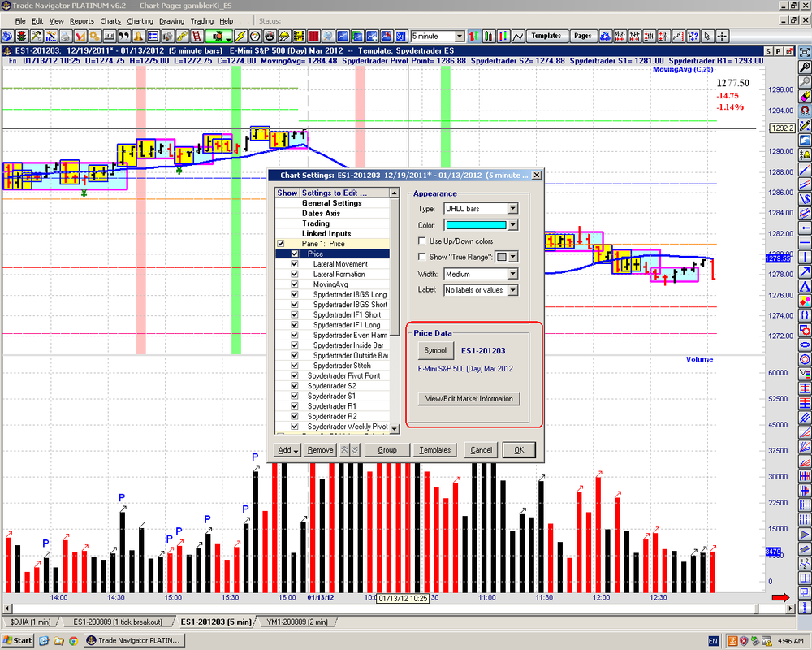This screenshot has height=650, width=812.
Task: Open the Width dropdown
Action: pos(512,274)
